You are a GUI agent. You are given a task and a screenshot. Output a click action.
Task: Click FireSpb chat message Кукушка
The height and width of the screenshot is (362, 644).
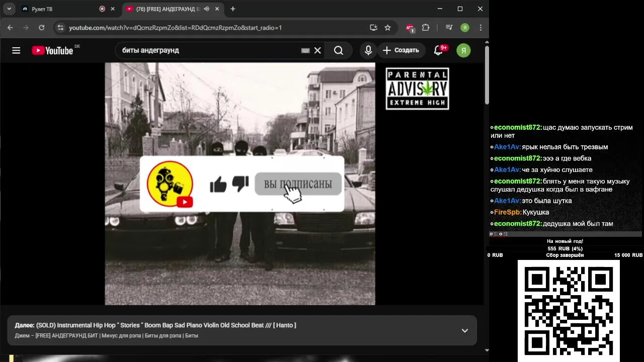point(536,212)
